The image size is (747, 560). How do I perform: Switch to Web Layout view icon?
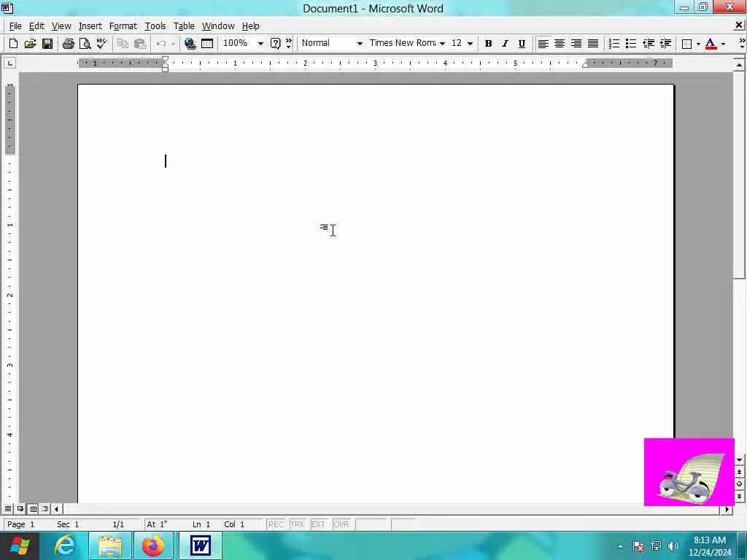tap(20, 509)
